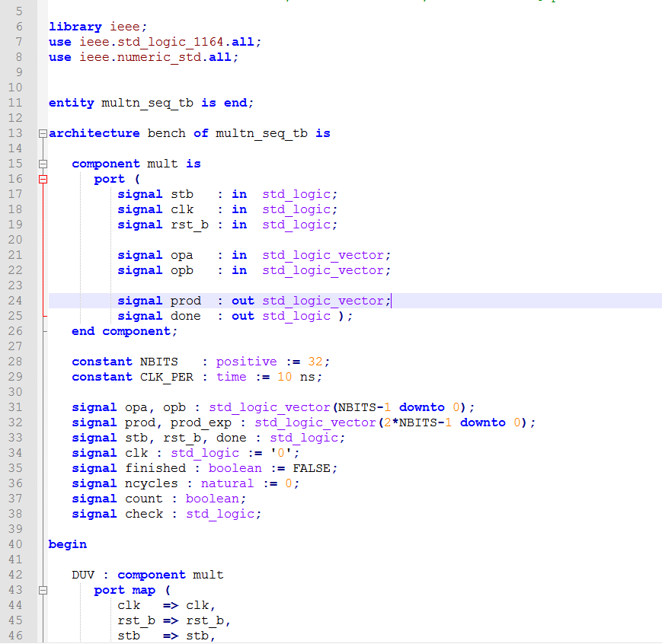The width and height of the screenshot is (662, 644).
Task: Click the value 32 of NBITS
Action: 315,362
